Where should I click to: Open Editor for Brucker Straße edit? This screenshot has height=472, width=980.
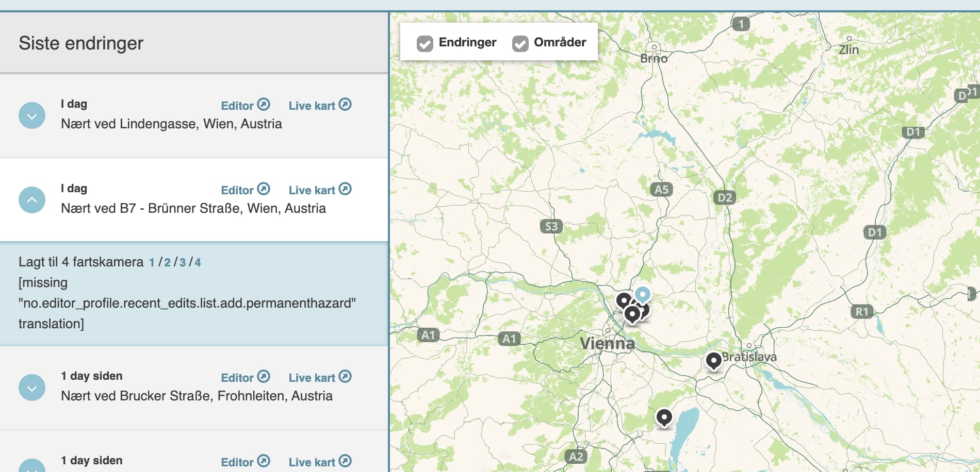click(x=245, y=377)
